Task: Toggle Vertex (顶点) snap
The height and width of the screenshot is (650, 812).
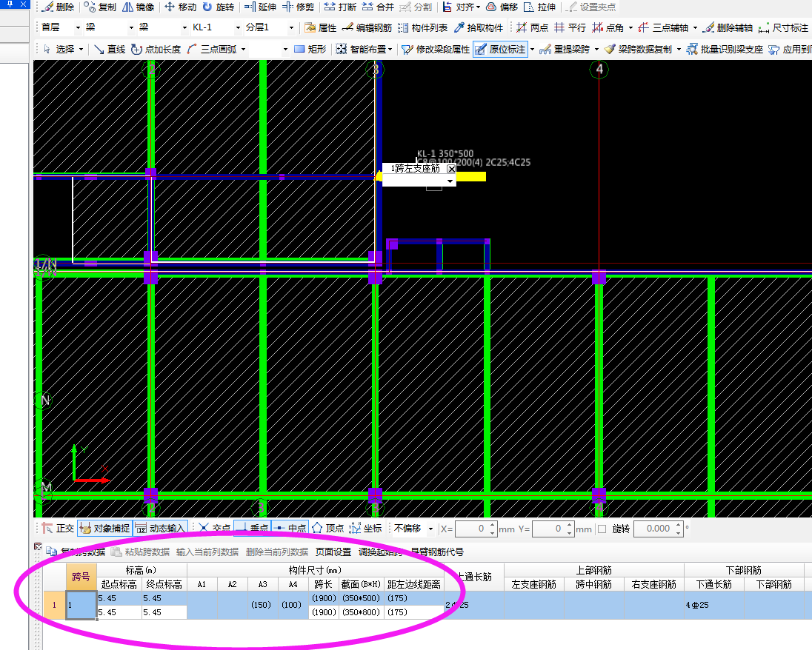Action: pyautogui.click(x=327, y=528)
